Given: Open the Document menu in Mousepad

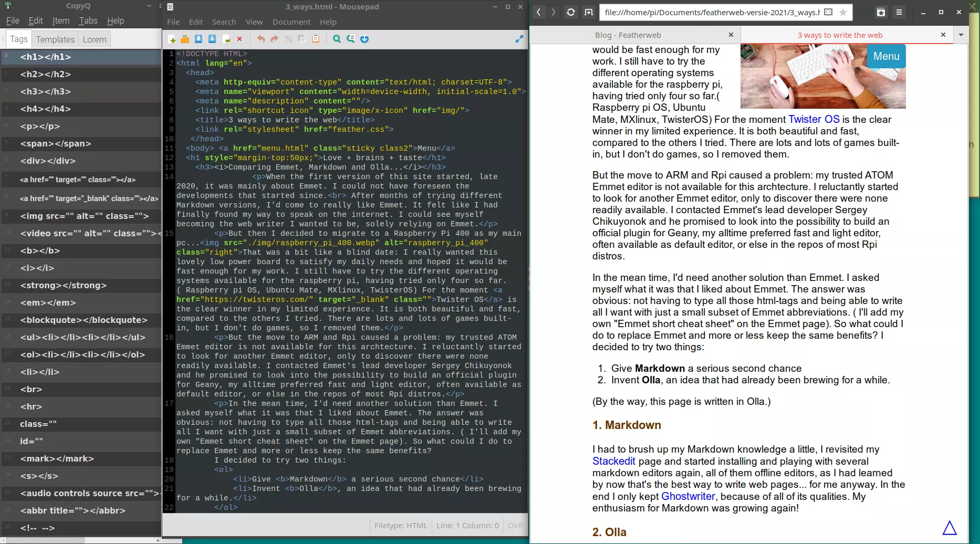Looking at the screenshot, I should tap(291, 22).
